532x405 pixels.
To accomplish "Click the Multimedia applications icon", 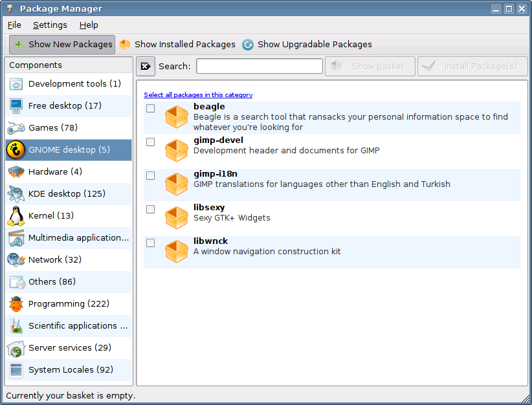I will click(16, 238).
